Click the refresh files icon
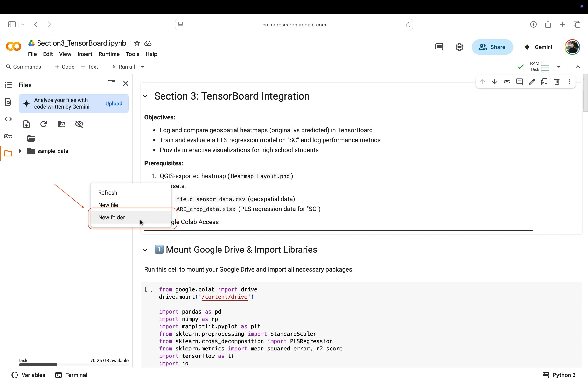 point(44,124)
